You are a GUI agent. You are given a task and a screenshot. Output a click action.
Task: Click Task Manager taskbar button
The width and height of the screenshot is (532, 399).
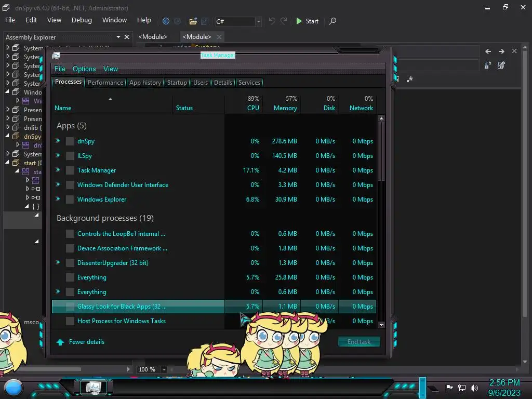click(x=94, y=388)
